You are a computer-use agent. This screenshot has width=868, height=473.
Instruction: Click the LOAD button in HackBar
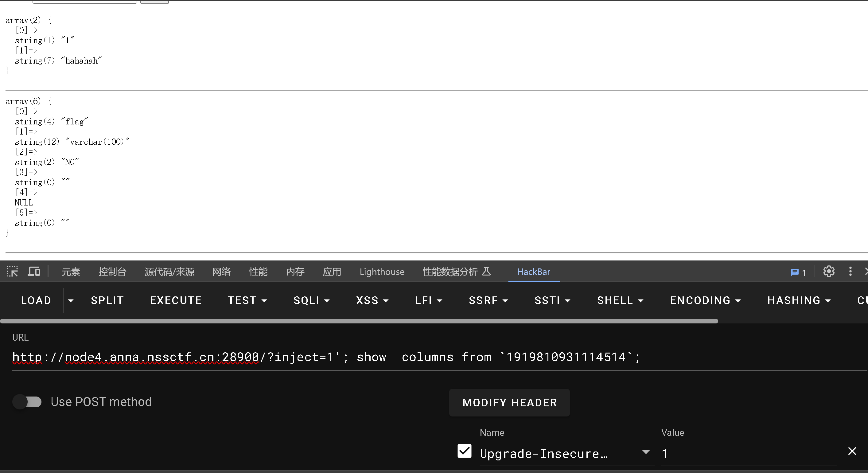coord(36,300)
